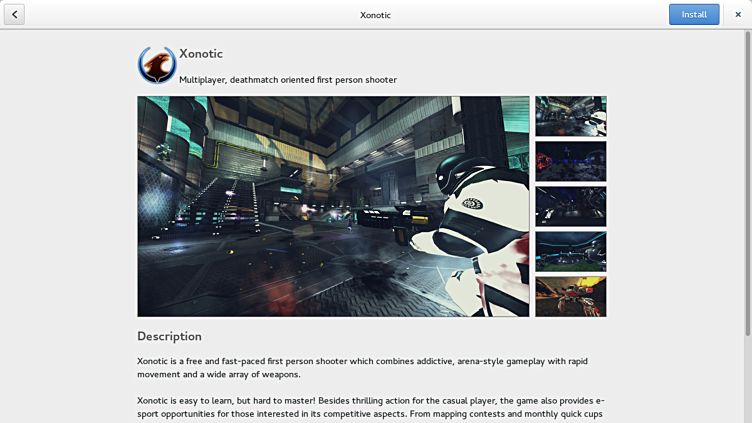
Task: Click the Xonotic round app icon
Action: tap(157, 65)
